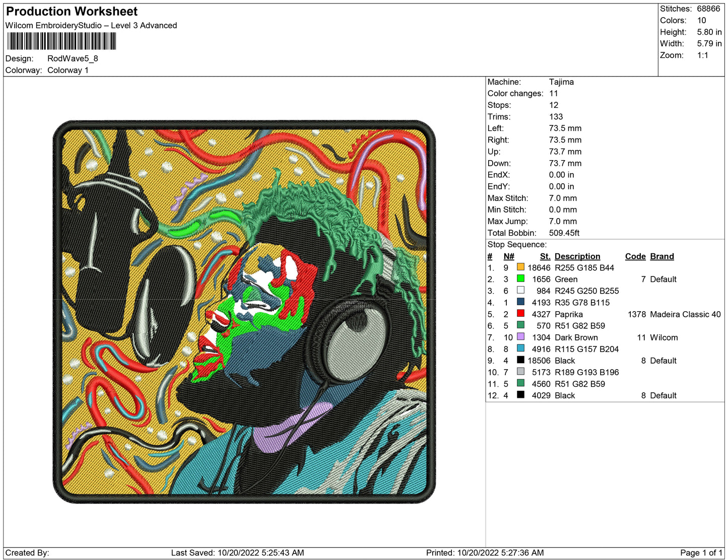Click the Machine value "Tajima"
Screen dimensions: 728x560
click(x=561, y=82)
